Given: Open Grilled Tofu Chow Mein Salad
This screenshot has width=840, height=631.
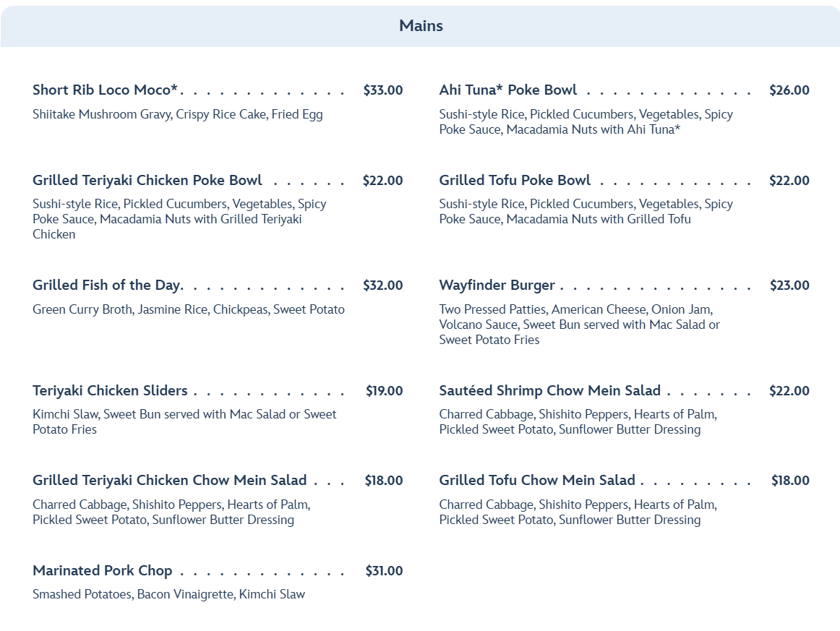Looking at the screenshot, I should pos(536,481).
